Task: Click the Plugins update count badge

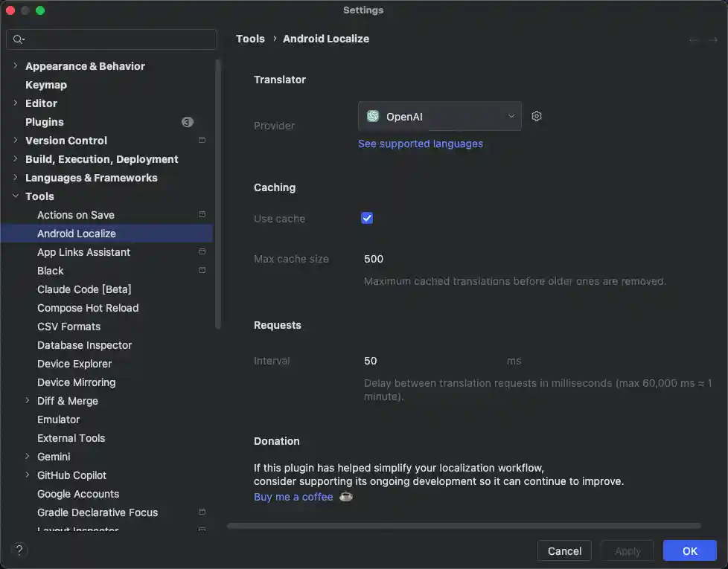Action: point(188,122)
